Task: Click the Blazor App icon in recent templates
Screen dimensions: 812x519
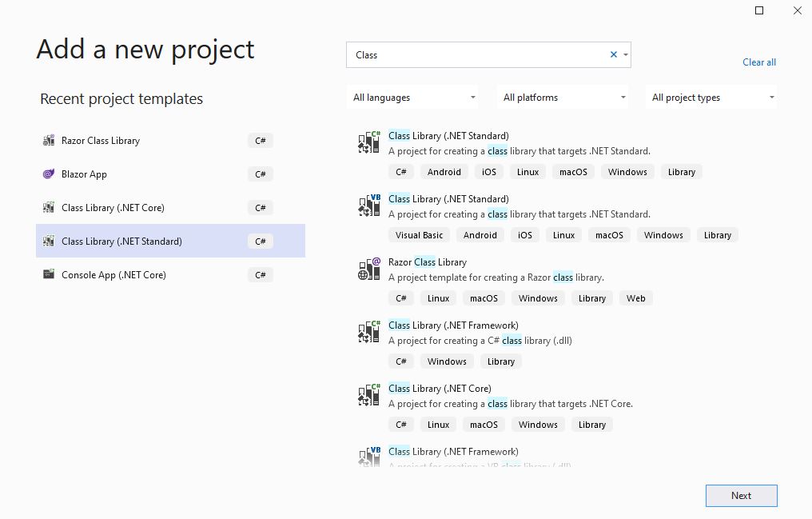Action: 49,174
